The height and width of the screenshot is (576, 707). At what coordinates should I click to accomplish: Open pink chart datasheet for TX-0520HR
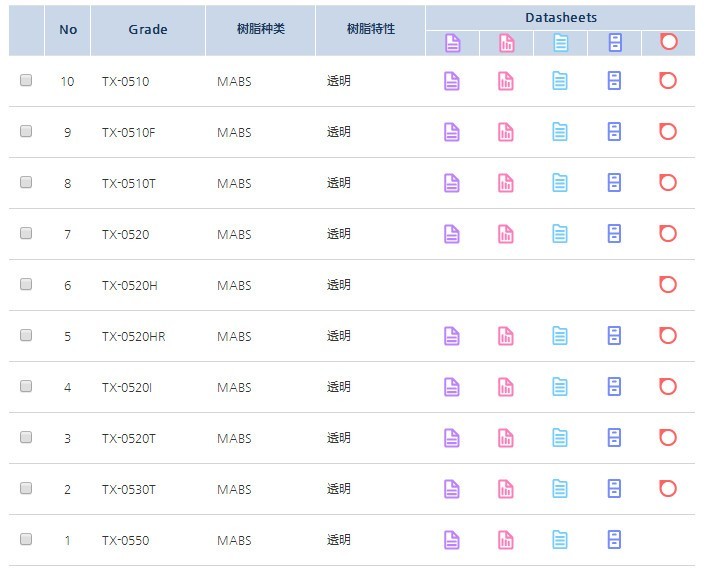506,336
